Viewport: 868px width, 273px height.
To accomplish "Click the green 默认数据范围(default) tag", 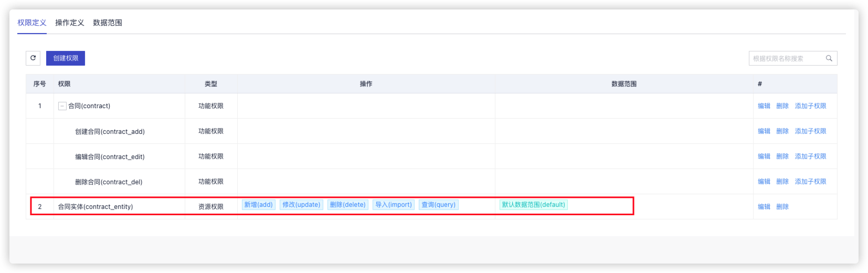I will (533, 205).
